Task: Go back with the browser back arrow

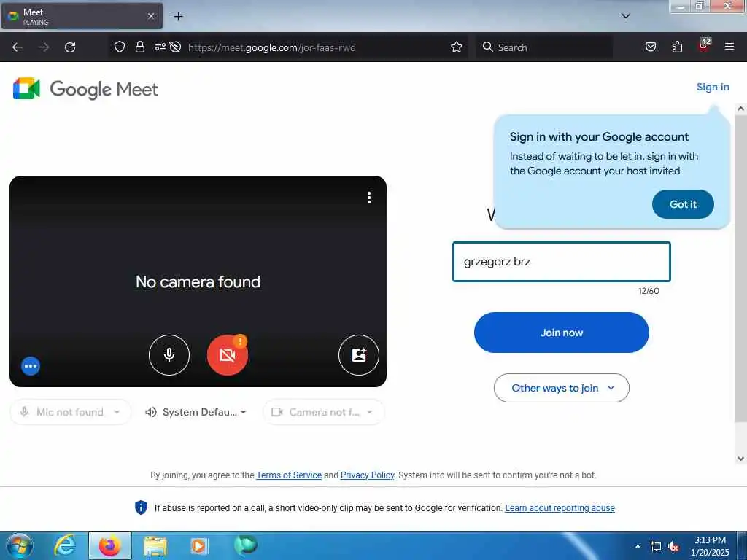Action: pyautogui.click(x=18, y=47)
